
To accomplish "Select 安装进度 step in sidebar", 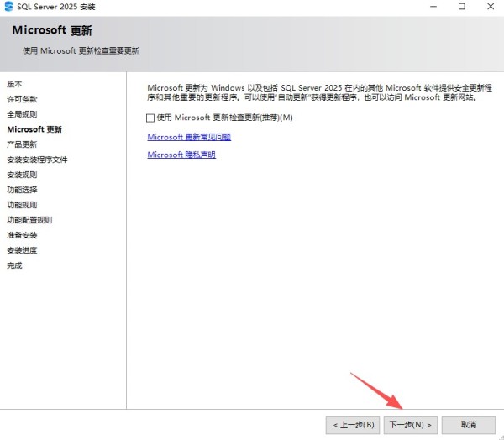I will [22, 250].
